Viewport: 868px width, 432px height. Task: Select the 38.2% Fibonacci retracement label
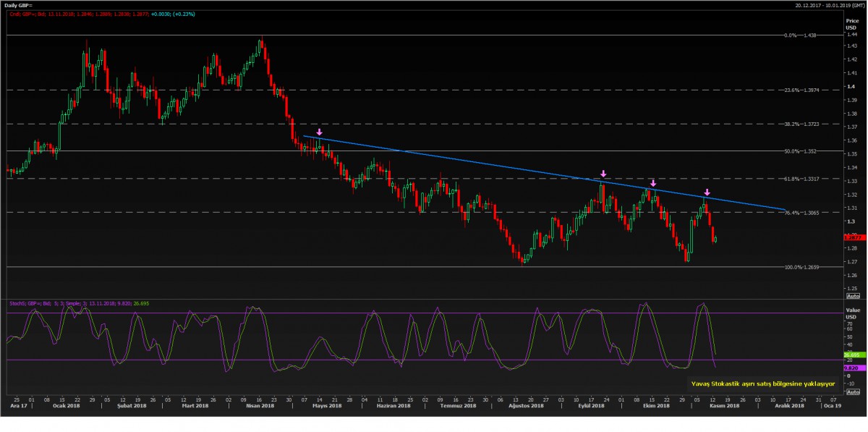801,124
